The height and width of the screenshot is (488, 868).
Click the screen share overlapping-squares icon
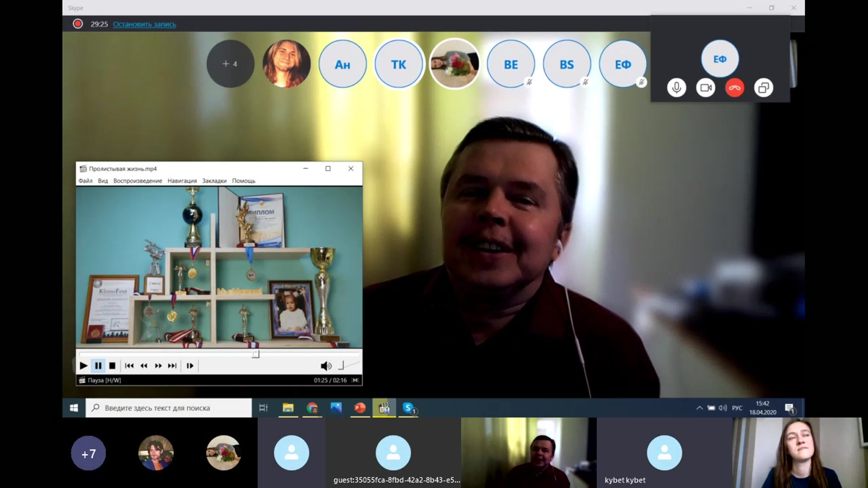[763, 88]
